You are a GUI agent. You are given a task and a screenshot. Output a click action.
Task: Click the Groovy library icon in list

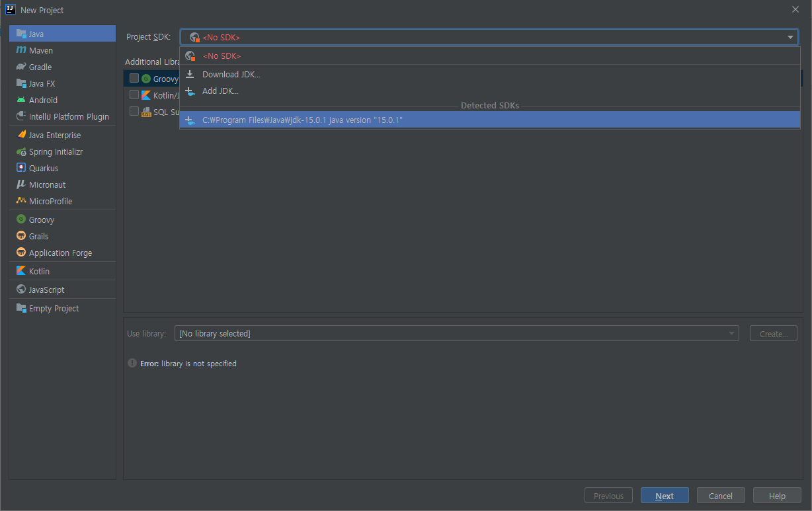pos(146,79)
